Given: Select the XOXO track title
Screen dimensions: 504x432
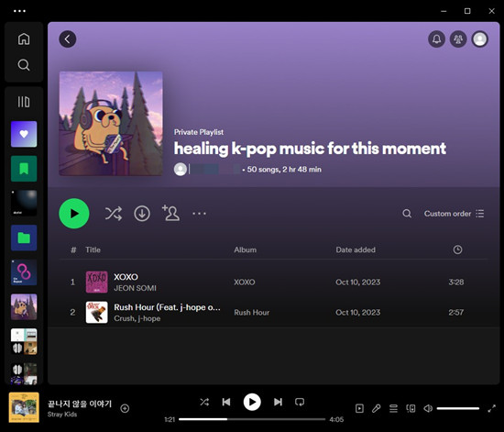Looking at the screenshot, I should (x=126, y=277).
